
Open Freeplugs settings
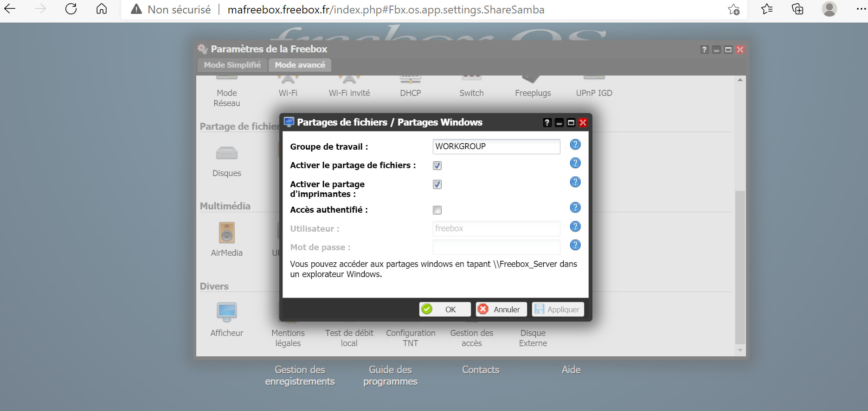pyautogui.click(x=533, y=93)
